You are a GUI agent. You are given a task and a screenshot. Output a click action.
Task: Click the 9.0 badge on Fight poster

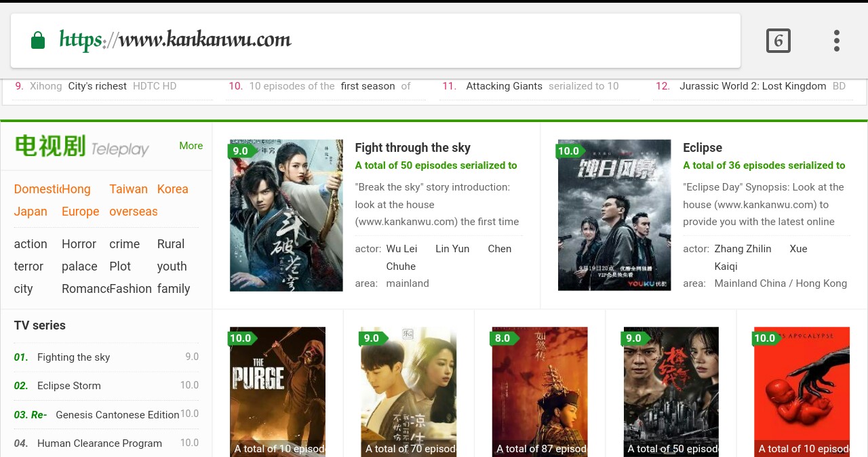coord(242,151)
